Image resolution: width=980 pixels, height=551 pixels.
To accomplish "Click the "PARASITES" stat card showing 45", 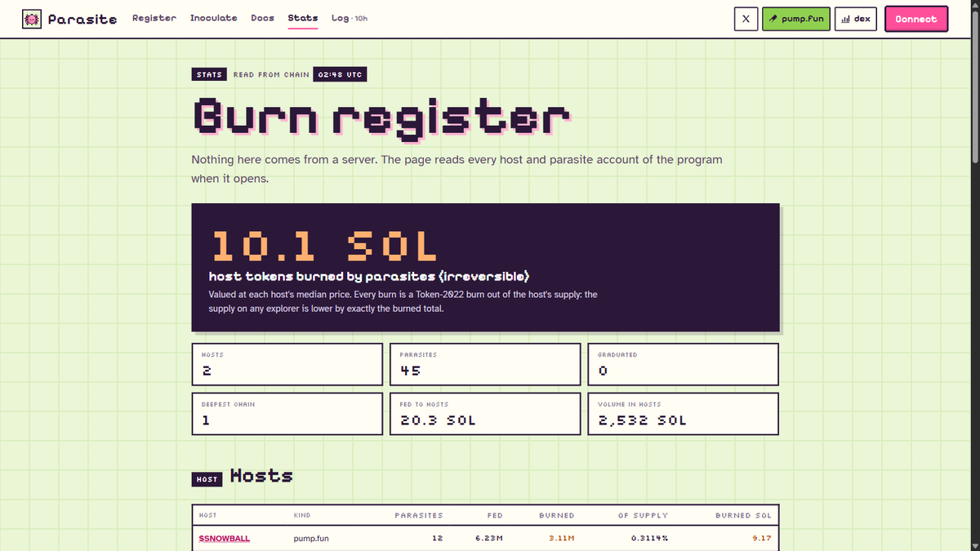I will coord(485,364).
